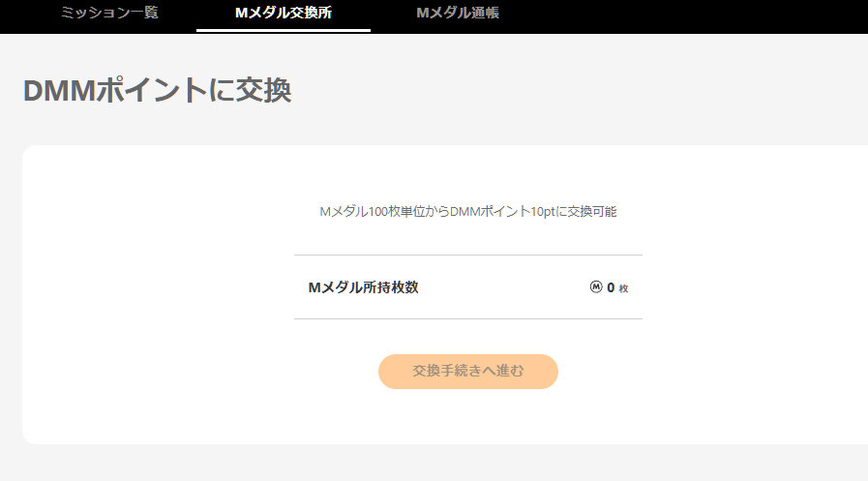The width and height of the screenshot is (868, 481).
Task: Open the ミッション一覧 tab
Action: click(x=109, y=13)
